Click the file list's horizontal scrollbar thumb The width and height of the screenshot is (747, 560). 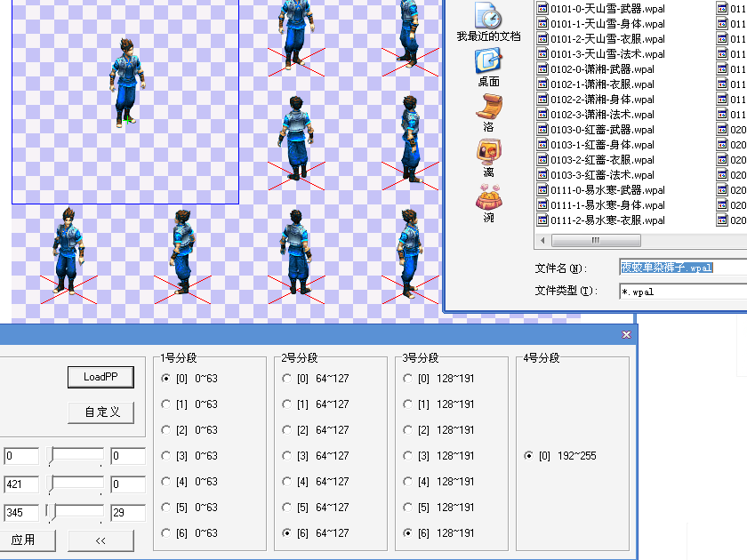pos(596,241)
